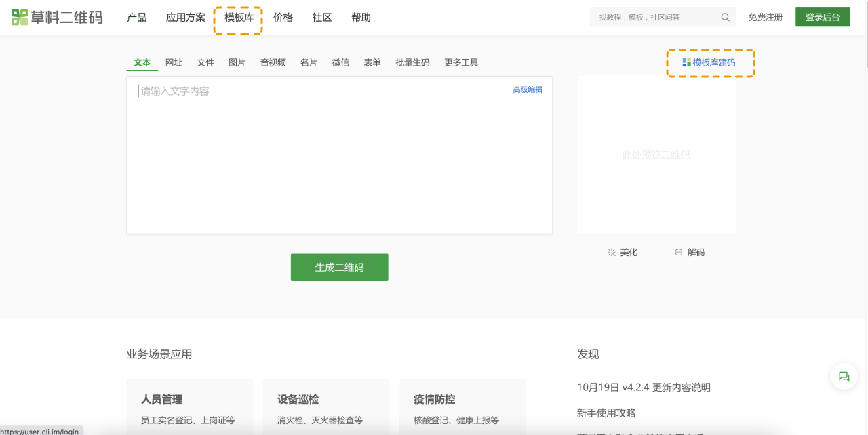Open the 新手使用攻略 link
Screen dimensions: 868x435
[x=606, y=413]
